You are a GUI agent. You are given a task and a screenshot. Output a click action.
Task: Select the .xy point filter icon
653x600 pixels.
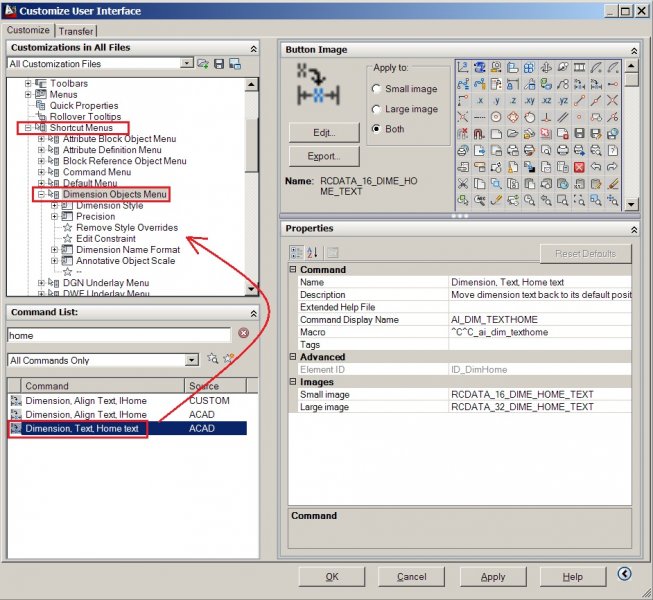click(x=529, y=100)
